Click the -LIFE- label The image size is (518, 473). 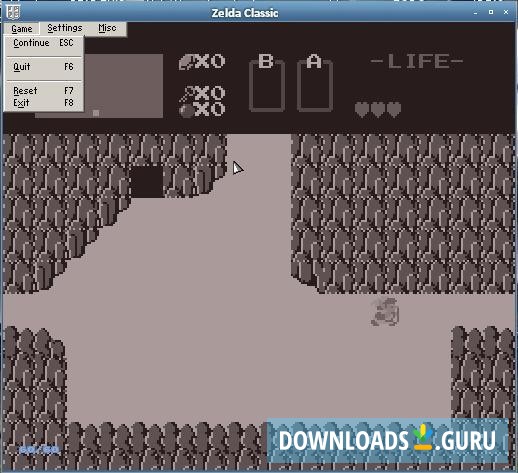[x=417, y=62]
